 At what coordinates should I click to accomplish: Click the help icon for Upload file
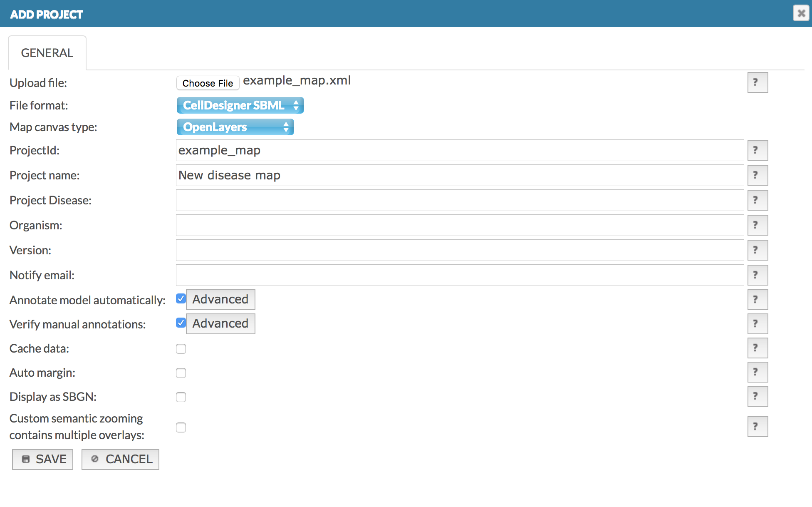[757, 82]
